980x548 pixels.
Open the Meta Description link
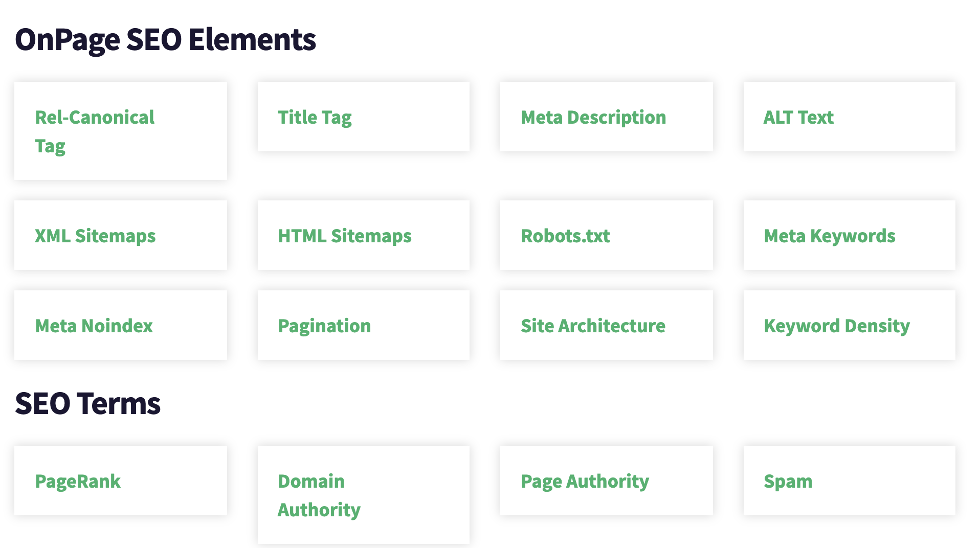tap(593, 118)
